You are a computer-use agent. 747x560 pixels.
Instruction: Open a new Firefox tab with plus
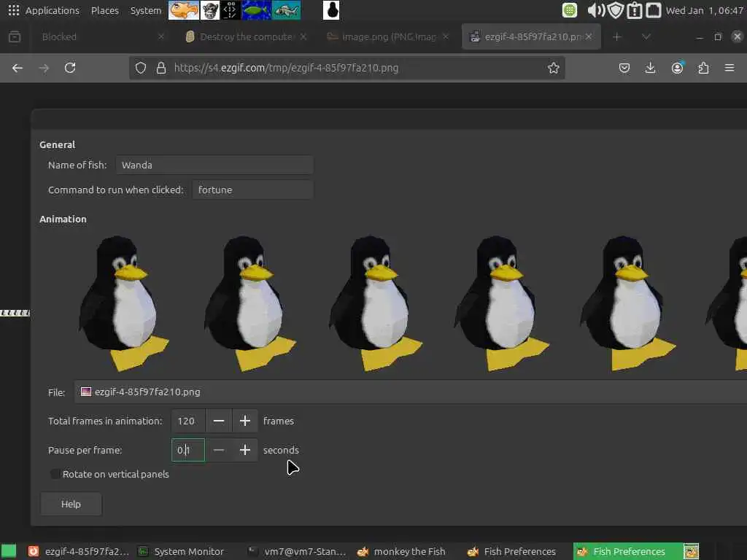click(616, 36)
